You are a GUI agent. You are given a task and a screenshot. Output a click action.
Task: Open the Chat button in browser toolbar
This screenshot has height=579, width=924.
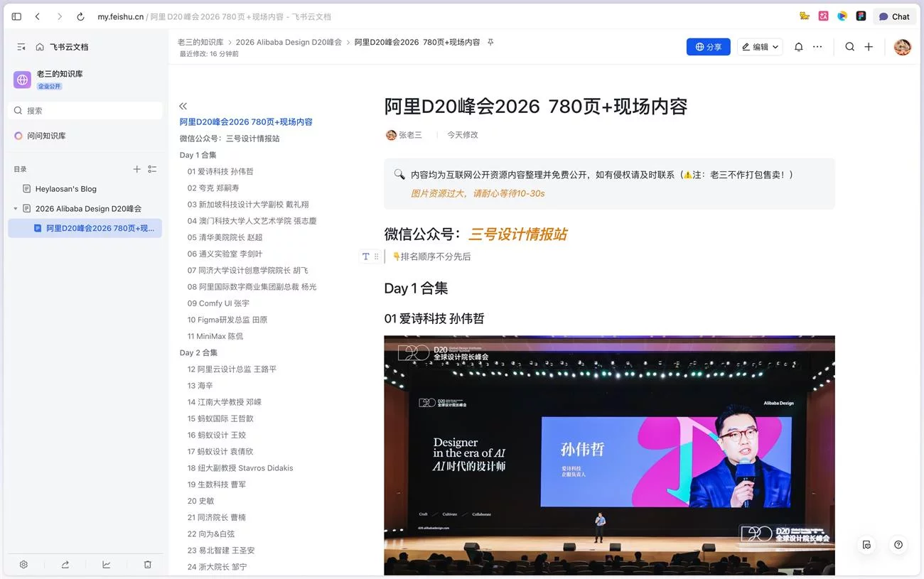click(894, 16)
